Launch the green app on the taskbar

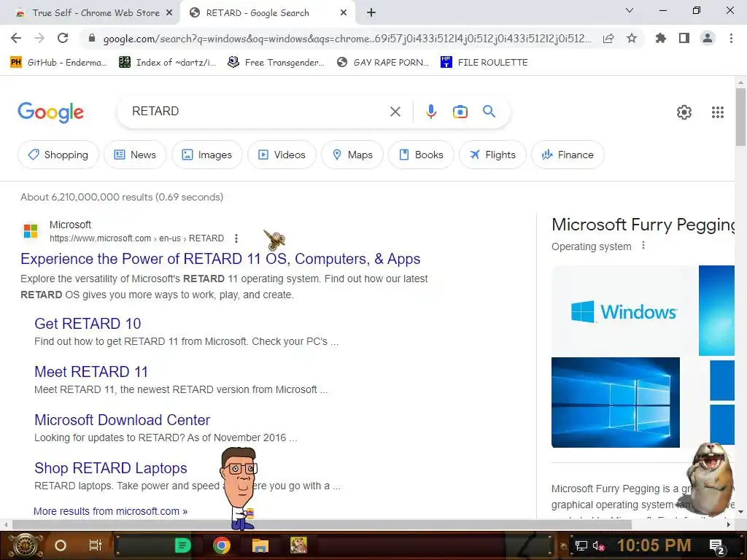tap(182, 545)
